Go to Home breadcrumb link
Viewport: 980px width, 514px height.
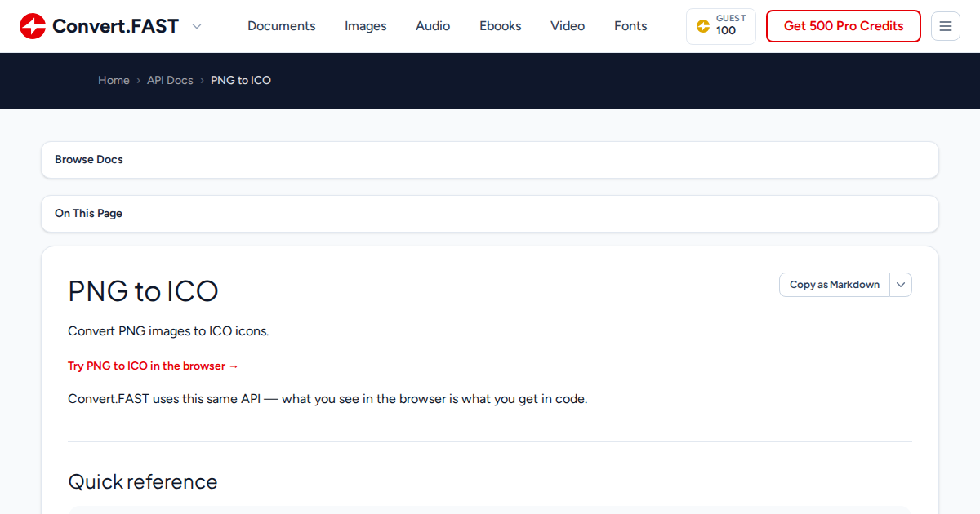pyautogui.click(x=114, y=80)
